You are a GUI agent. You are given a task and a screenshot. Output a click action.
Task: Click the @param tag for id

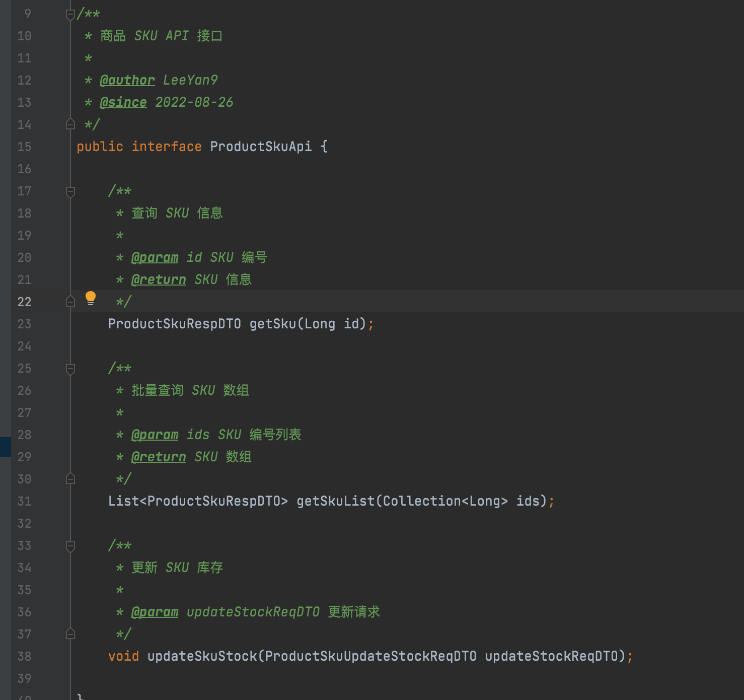tap(155, 257)
